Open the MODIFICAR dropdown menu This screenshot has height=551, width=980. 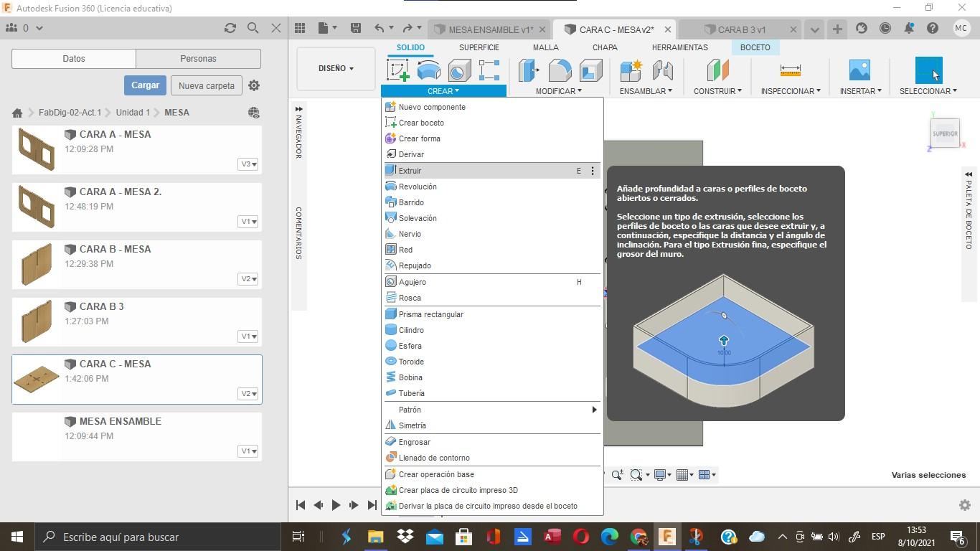click(x=558, y=91)
